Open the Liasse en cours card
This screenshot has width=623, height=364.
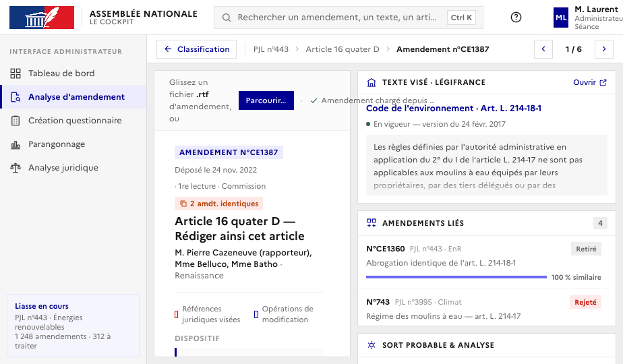pyautogui.click(x=73, y=326)
